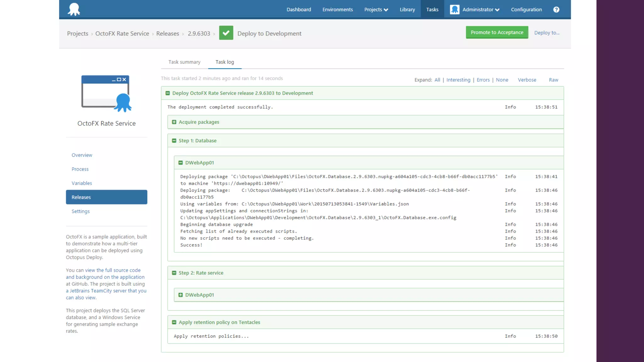Click the OctoFX Rate Service project logo

[x=106, y=93]
